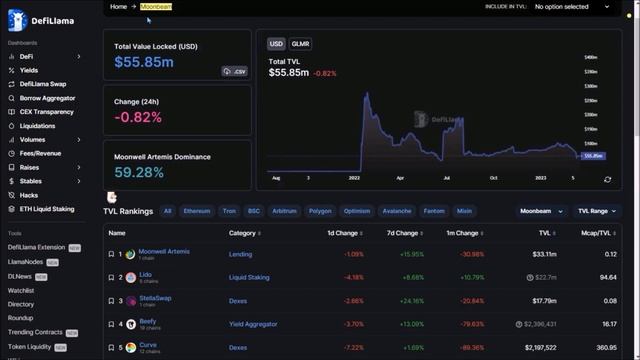Switch chart denomination to GLMR
Viewport: 640px width, 360px height.
coord(300,44)
